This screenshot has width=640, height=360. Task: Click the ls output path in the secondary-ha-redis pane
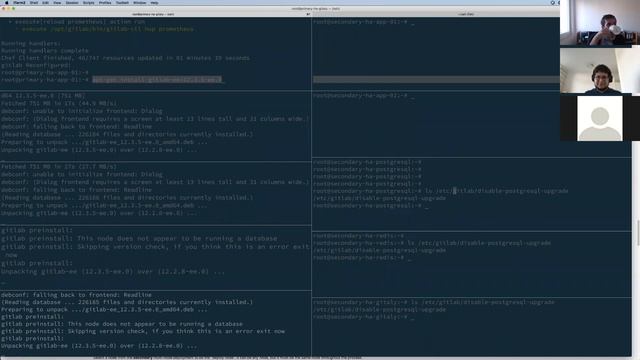380,250
